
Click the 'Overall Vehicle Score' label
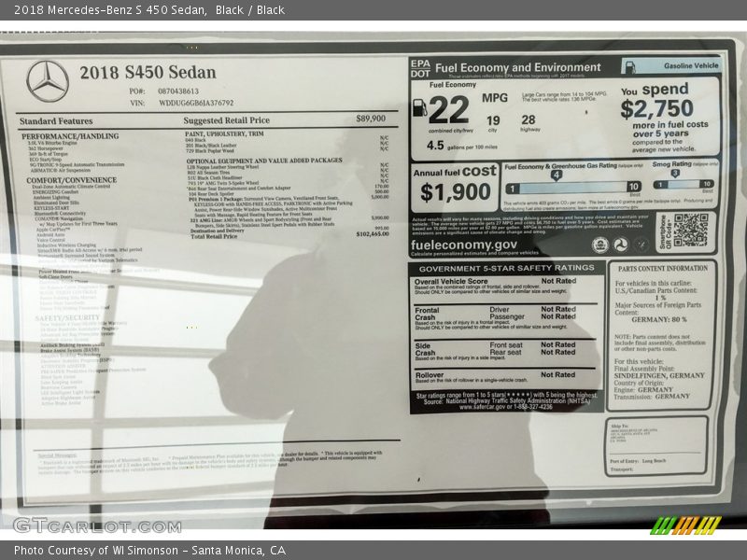(451, 282)
